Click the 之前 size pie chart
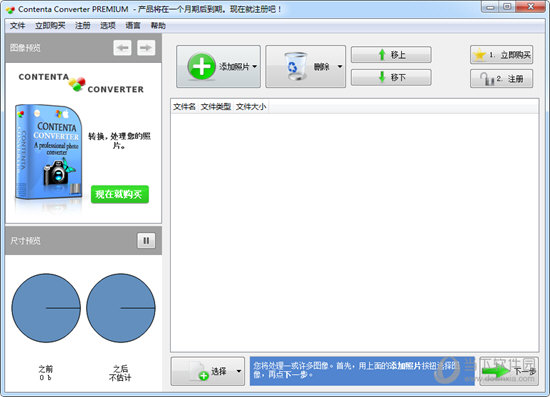Viewport: 550px width, 397px height. coord(46,308)
